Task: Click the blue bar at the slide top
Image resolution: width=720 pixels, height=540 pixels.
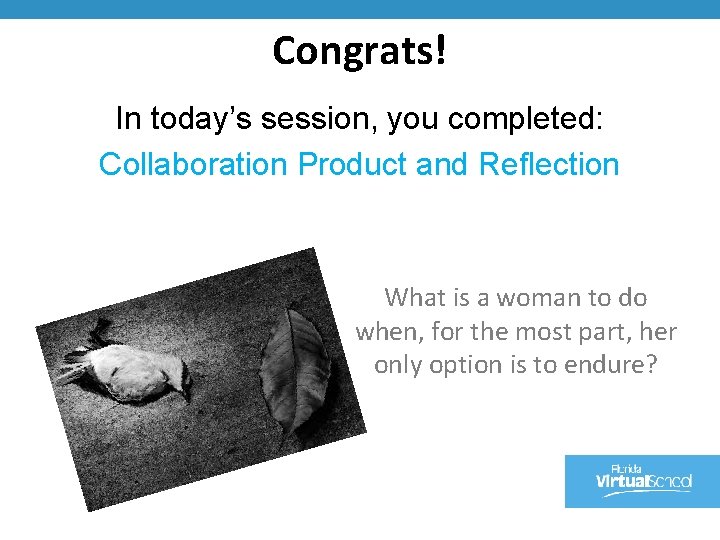Action: coord(360,9)
